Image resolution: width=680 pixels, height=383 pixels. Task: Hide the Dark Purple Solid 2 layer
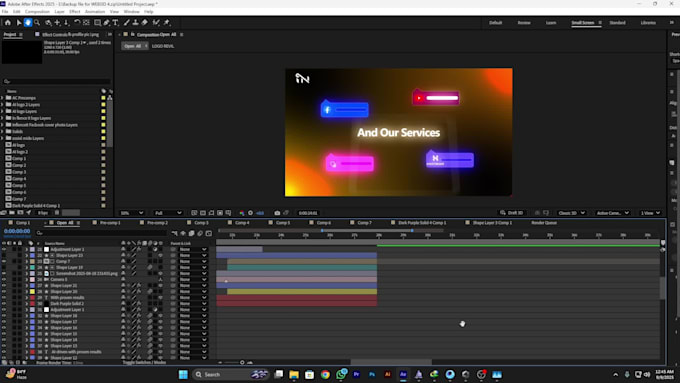4,304
